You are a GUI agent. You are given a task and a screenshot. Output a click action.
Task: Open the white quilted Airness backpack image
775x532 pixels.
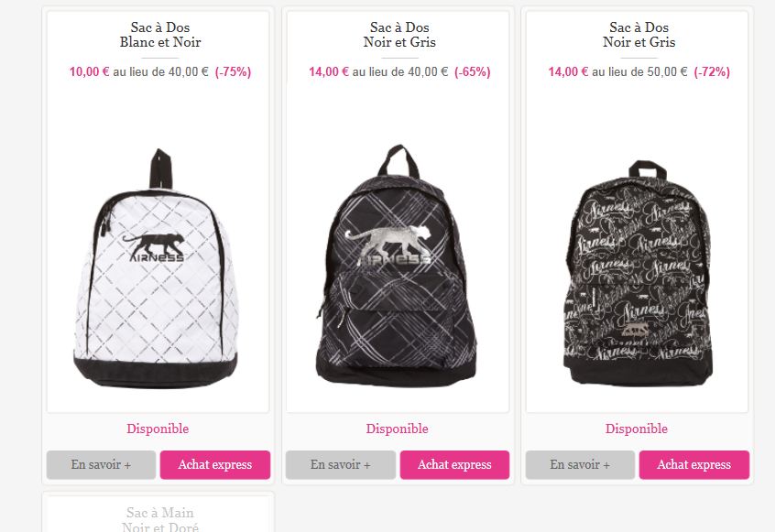[x=158, y=267]
